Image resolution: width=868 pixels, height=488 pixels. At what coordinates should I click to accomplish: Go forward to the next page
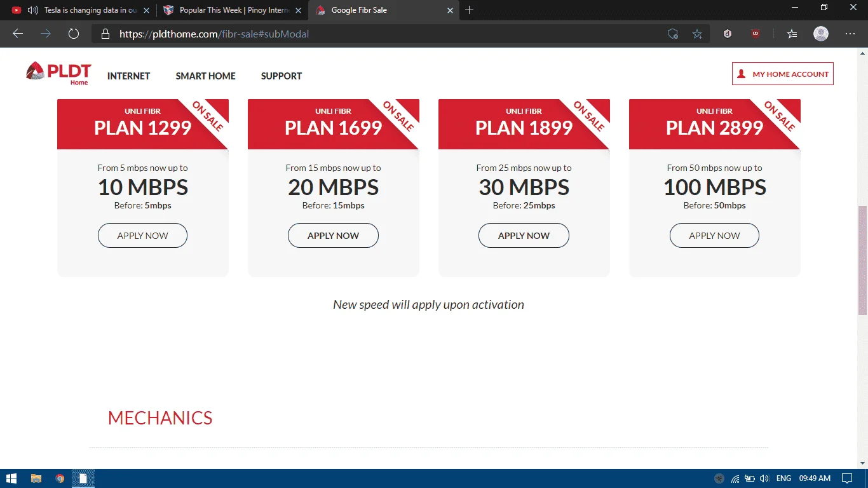[46, 34]
